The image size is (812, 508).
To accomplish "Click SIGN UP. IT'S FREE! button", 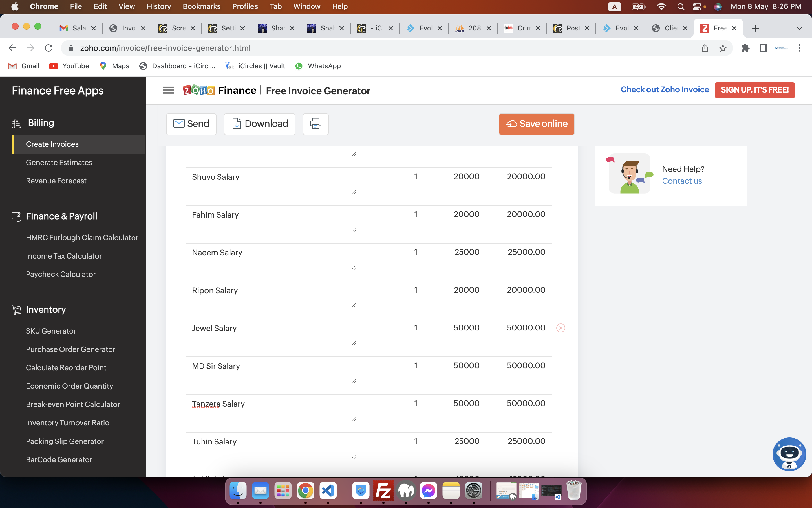I will point(754,90).
